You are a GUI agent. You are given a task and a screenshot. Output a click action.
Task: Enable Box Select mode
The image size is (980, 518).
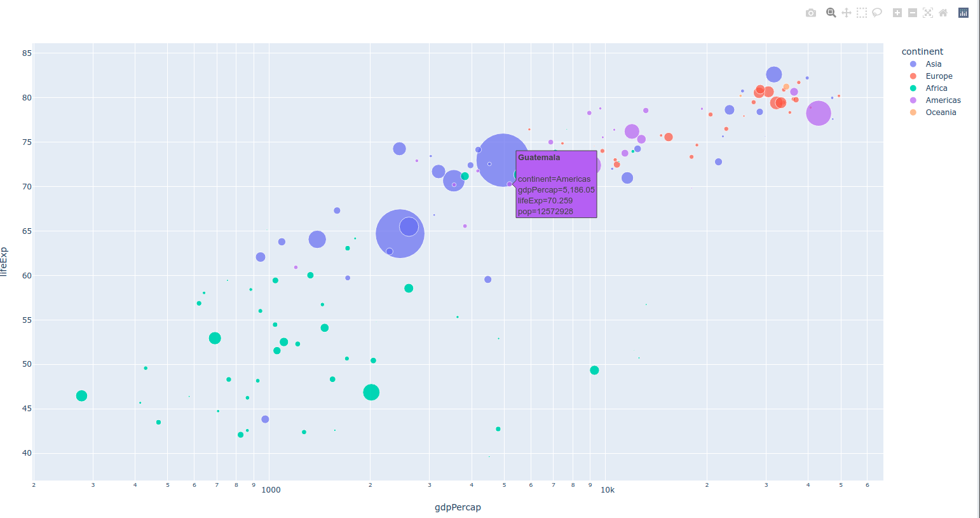point(862,12)
